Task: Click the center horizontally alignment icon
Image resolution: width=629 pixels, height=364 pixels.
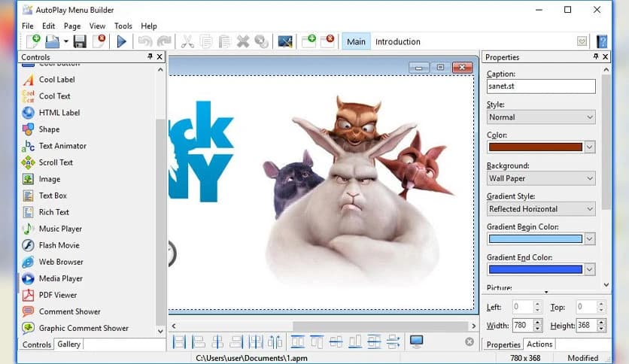Action: (x=217, y=341)
